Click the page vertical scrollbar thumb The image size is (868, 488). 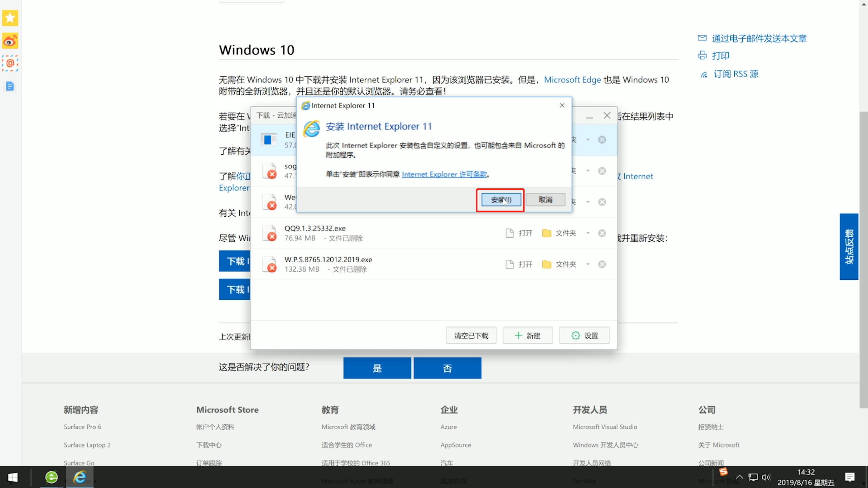pyautogui.click(x=864, y=260)
